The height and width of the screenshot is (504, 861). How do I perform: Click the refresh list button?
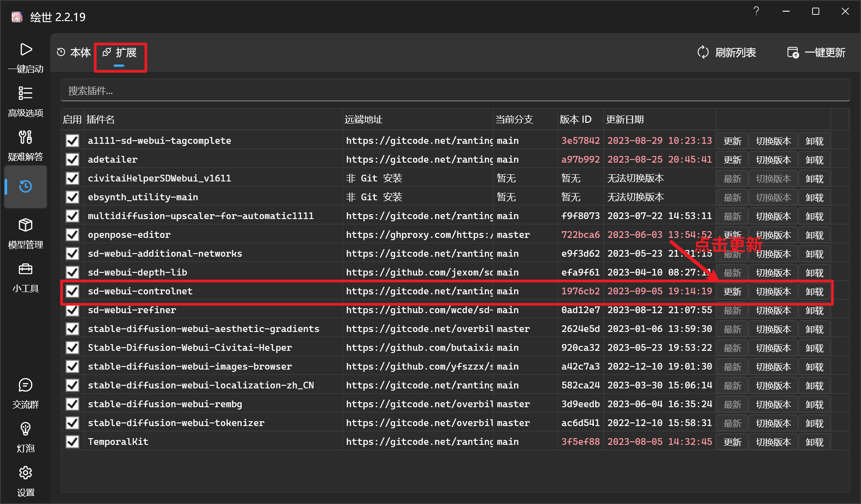727,53
